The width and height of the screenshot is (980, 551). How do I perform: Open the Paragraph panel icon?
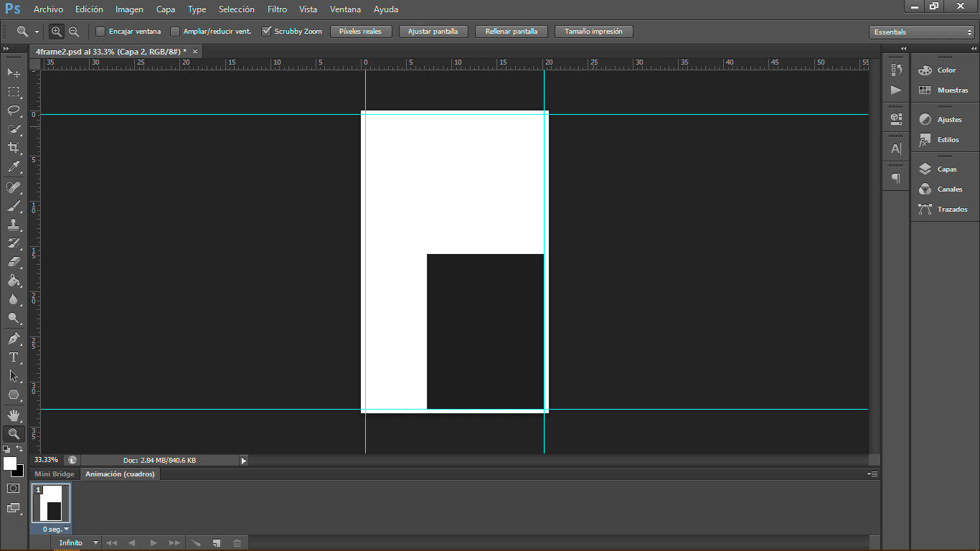896,178
